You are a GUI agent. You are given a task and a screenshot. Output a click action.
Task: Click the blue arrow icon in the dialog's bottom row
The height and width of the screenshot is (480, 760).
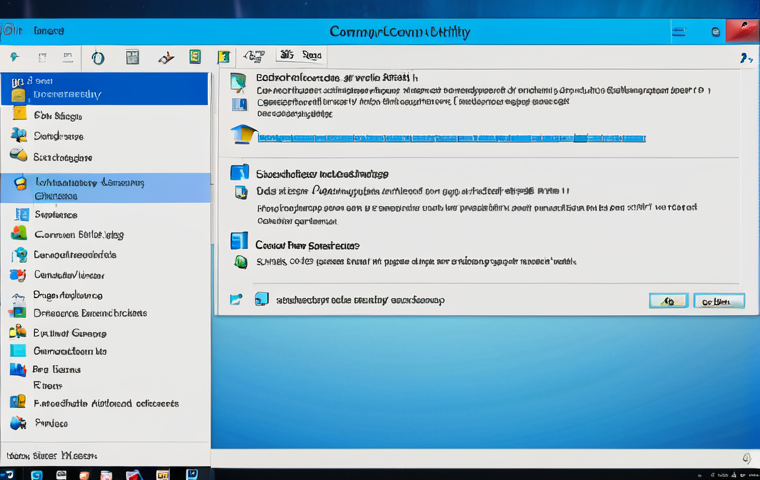(x=236, y=299)
